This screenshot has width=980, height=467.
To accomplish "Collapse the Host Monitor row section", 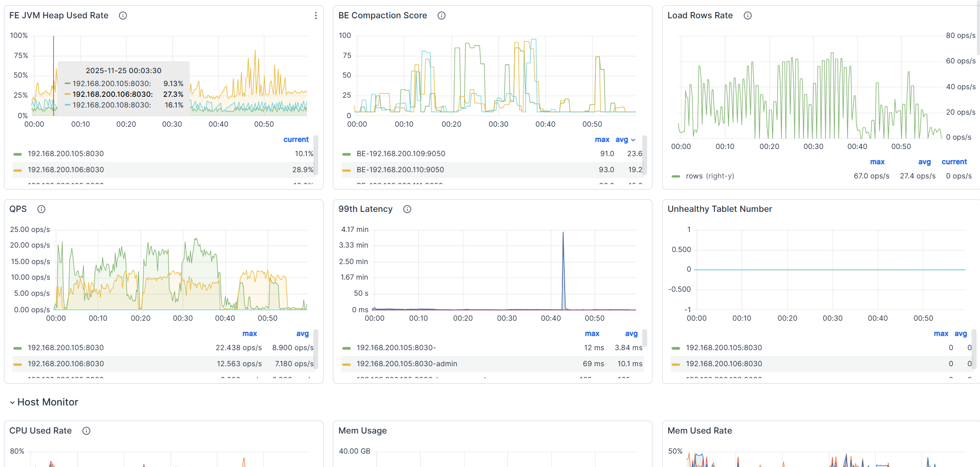I will tap(12, 402).
